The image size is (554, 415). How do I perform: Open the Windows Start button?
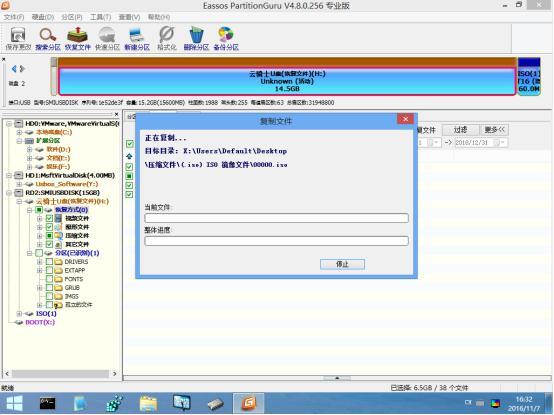[14, 403]
